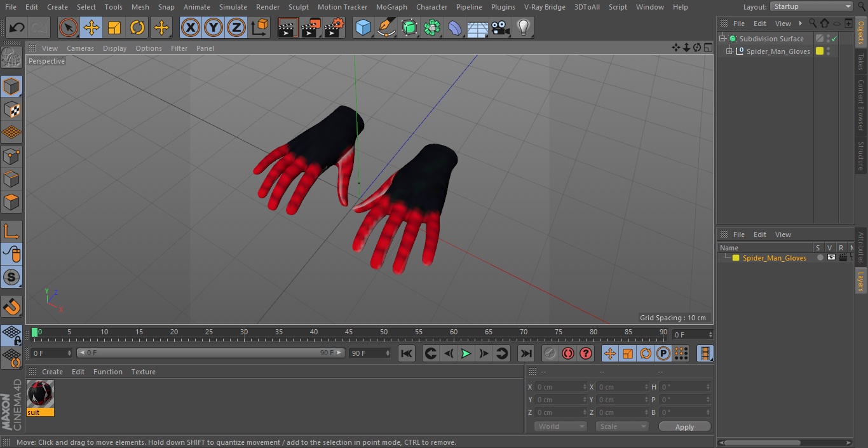Add a camera object

click(501, 27)
